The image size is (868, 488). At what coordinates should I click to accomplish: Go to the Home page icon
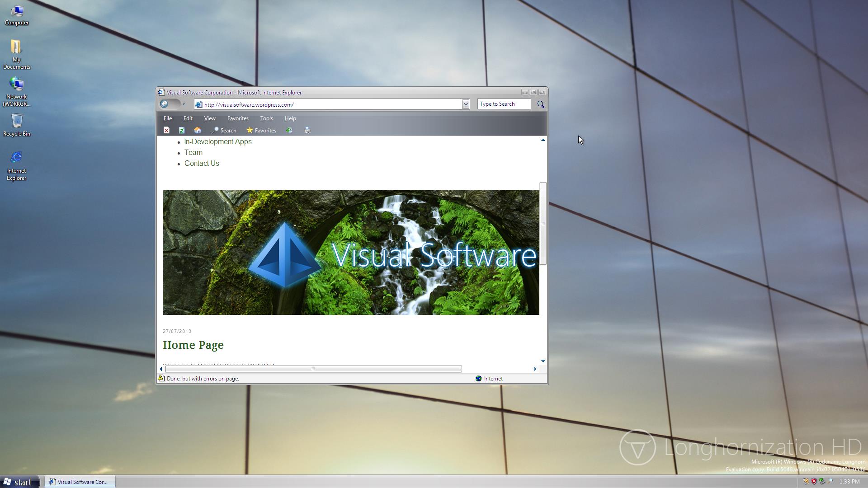click(198, 130)
